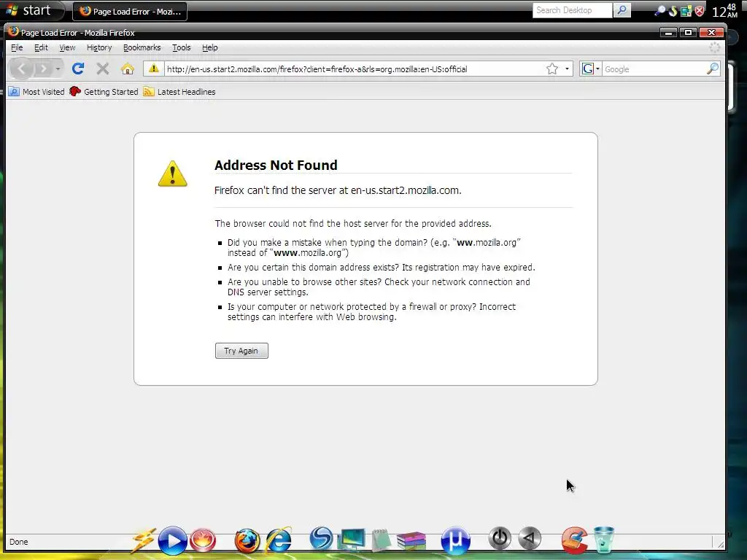Open the back/forward history dropdown arrow
The image size is (747, 560).
click(x=58, y=69)
